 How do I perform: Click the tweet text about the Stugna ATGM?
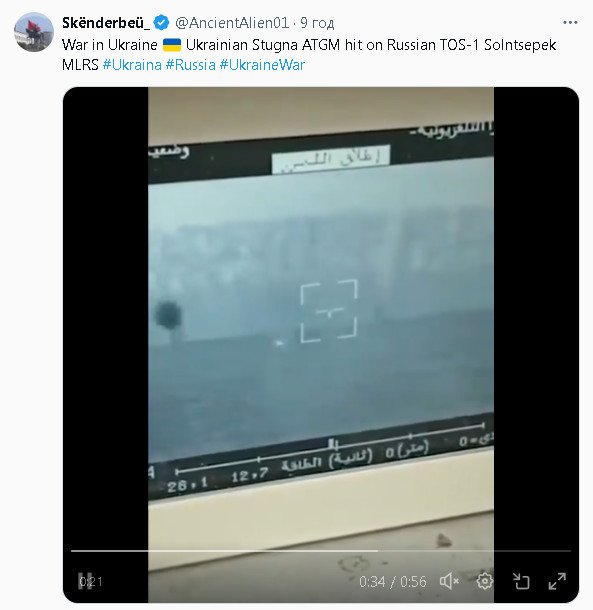[x=309, y=54]
